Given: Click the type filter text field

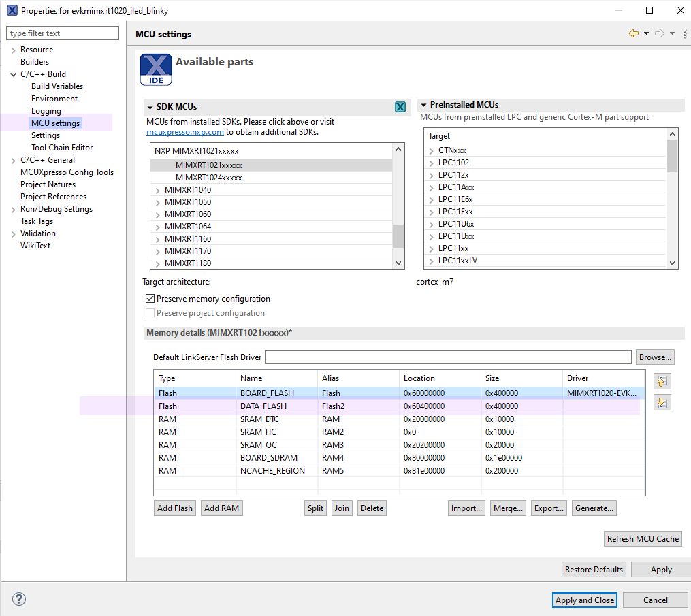Looking at the screenshot, I should pyautogui.click(x=62, y=33).
